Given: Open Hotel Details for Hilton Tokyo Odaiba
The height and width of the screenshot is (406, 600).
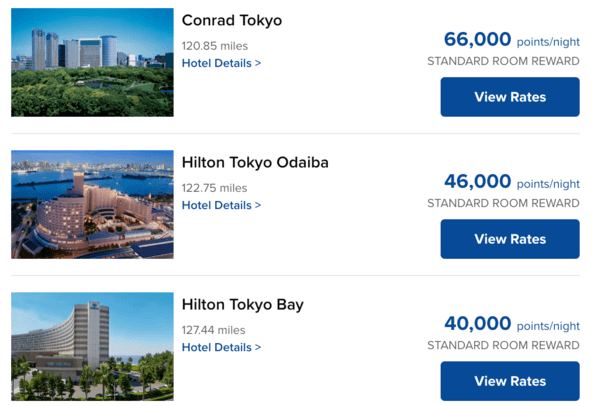Looking at the screenshot, I should pyautogui.click(x=221, y=205).
